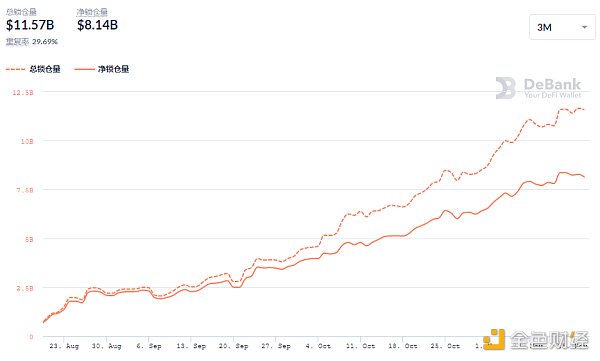The width and height of the screenshot is (600, 361).
Task: Select the 5B y-axis label
Action: pos(29,239)
